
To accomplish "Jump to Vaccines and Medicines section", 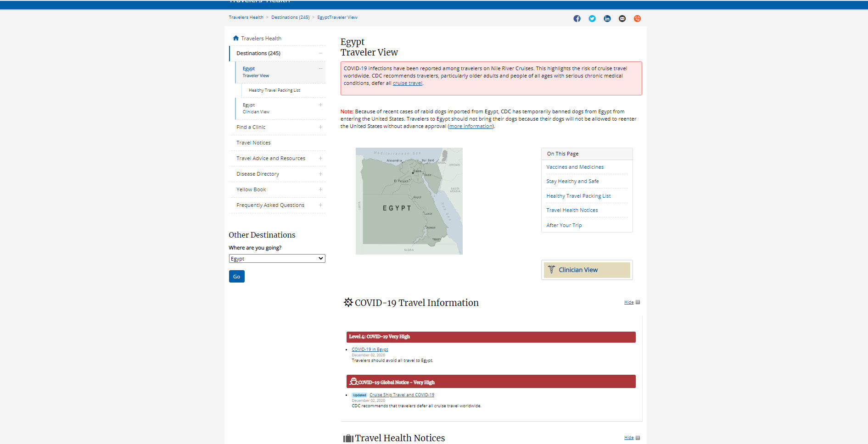I will click(575, 167).
